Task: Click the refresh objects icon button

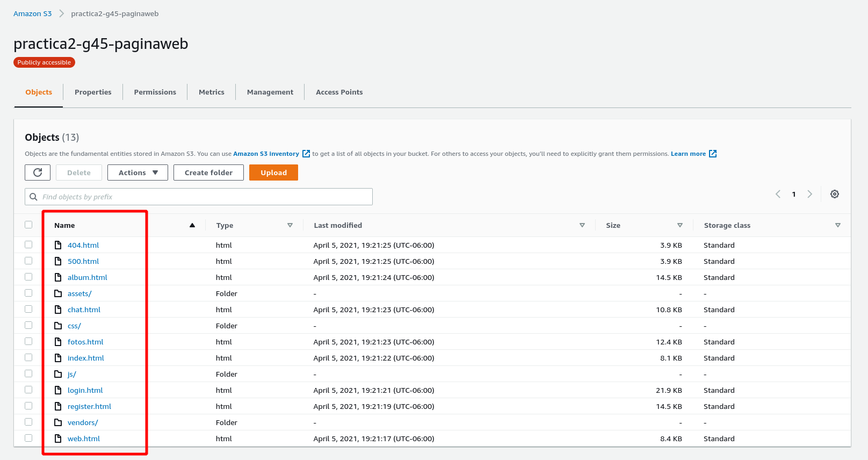Action: coord(38,172)
